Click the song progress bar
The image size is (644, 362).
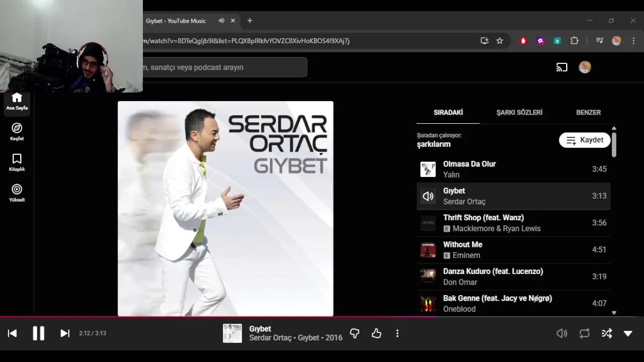point(322,317)
